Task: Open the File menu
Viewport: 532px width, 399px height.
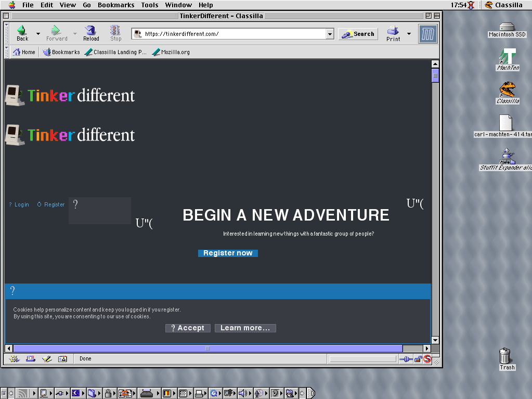Action: point(28,5)
